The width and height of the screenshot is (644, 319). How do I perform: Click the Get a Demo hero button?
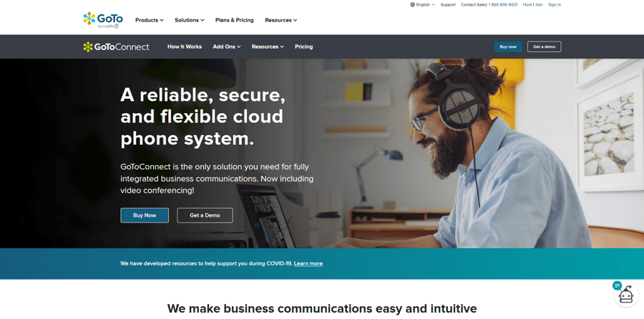point(205,215)
